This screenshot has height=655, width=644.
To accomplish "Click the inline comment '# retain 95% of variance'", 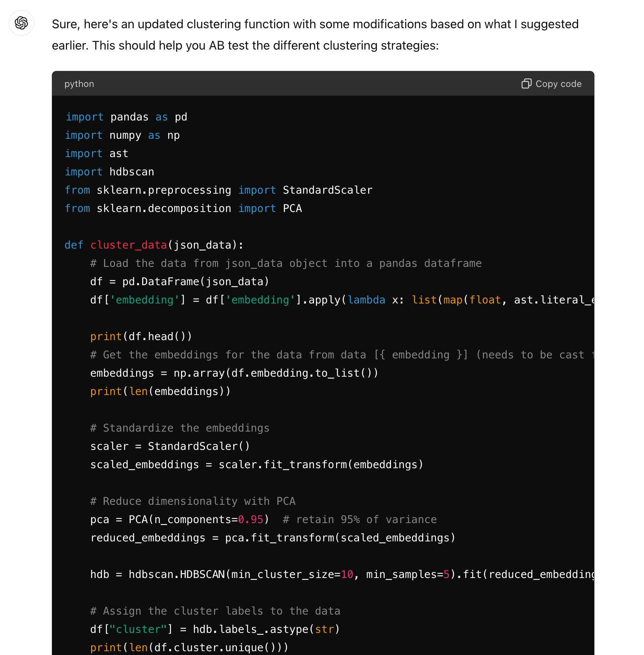I will [360, 520].
